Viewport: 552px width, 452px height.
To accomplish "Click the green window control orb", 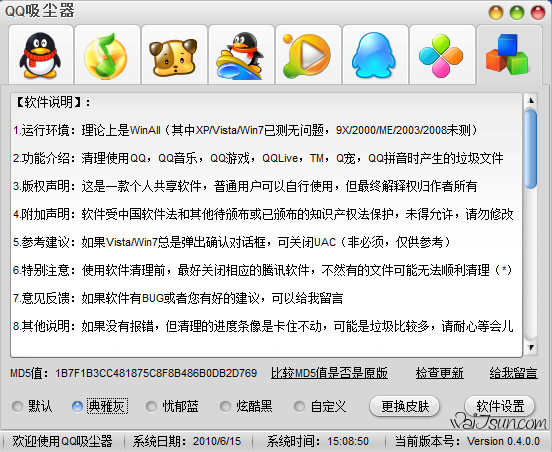I will point(517,13).
